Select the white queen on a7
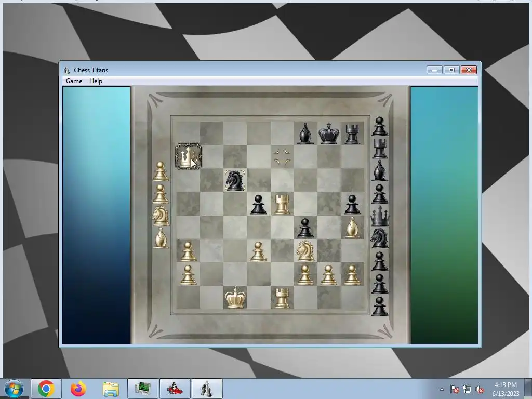This screenshot has height=399, width=532. coord(188,156)
